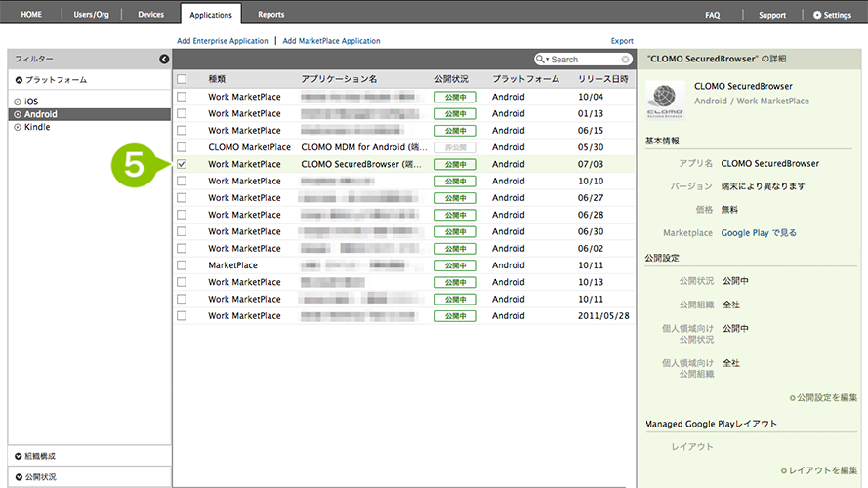This screenshot has width=868, height=488.
Task: Check the 10/13 release row checkbox
Action: (182, 282)
